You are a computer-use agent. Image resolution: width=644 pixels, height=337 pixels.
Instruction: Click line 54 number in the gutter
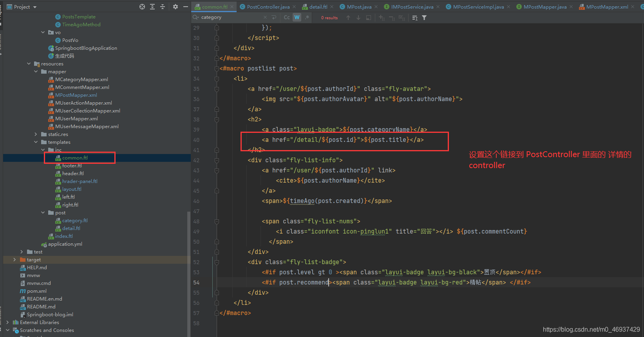(196, 283)
